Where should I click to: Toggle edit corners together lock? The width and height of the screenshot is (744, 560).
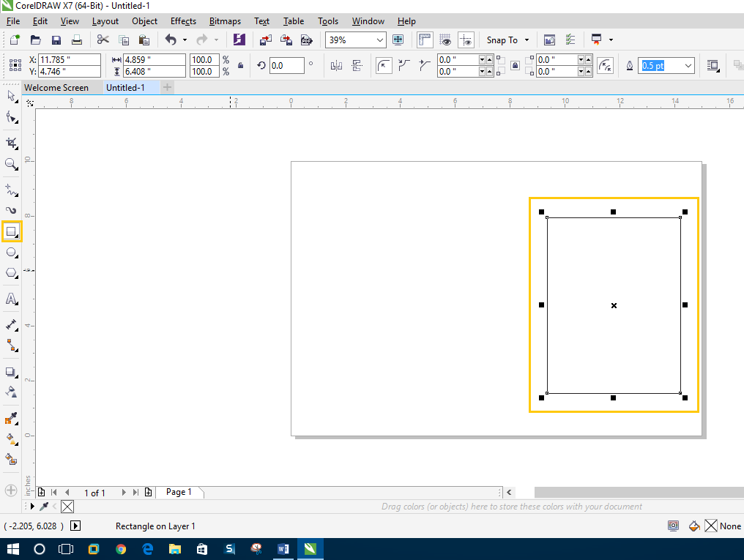click(515, 65)
